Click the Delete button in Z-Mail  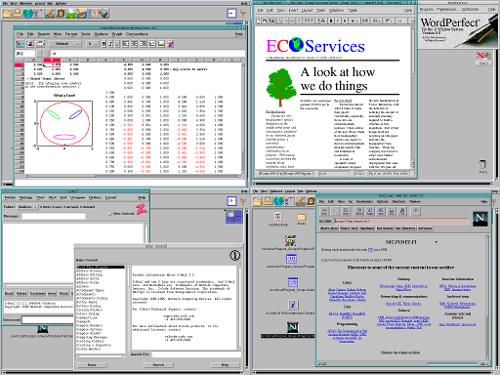(x=22, y=293)
